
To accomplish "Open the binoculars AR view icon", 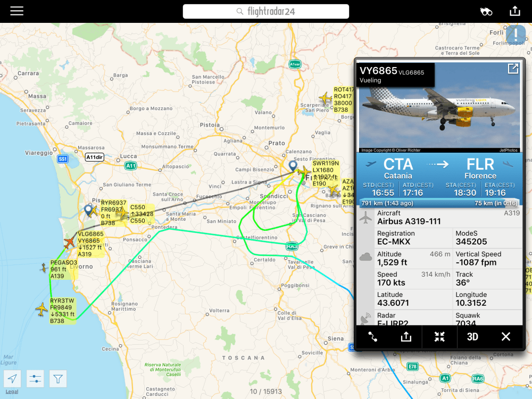I will coord(486,12).
